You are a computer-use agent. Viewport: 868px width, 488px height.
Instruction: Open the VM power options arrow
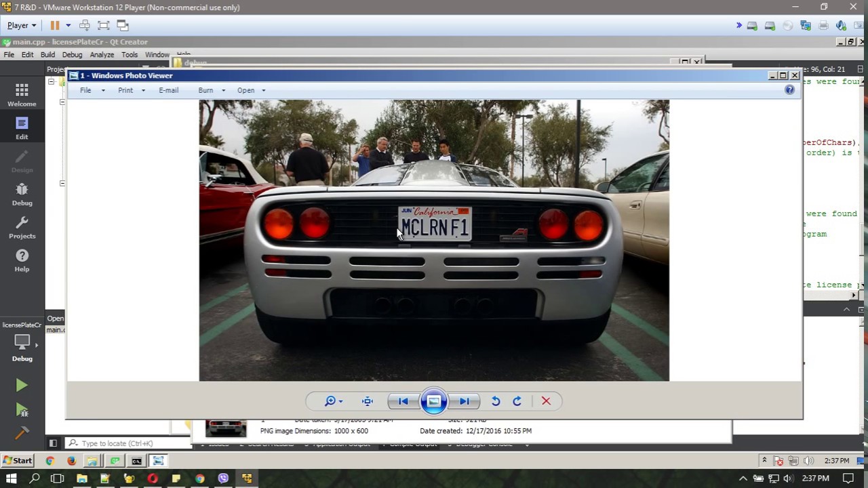point(68,25)
